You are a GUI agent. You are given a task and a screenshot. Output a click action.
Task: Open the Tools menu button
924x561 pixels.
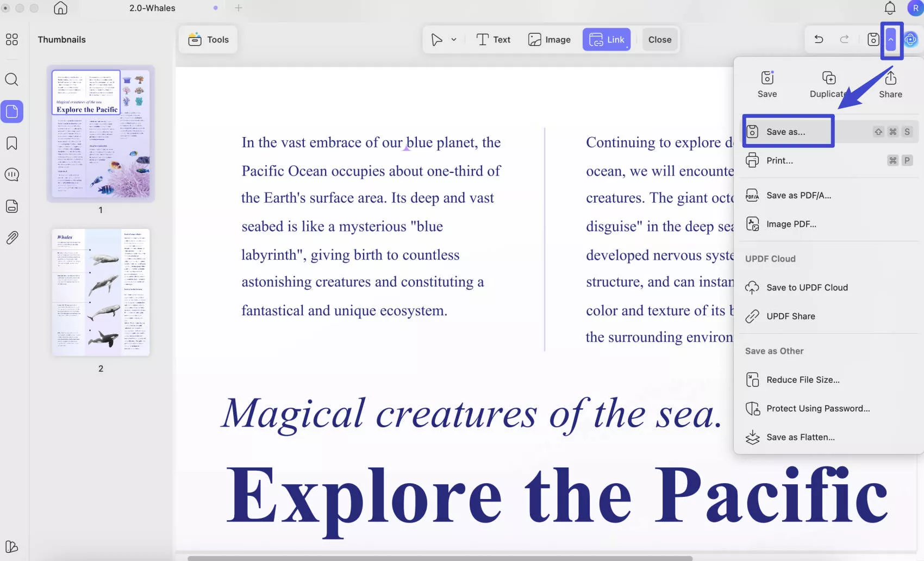pyautogui.click(x=208, y=39)
